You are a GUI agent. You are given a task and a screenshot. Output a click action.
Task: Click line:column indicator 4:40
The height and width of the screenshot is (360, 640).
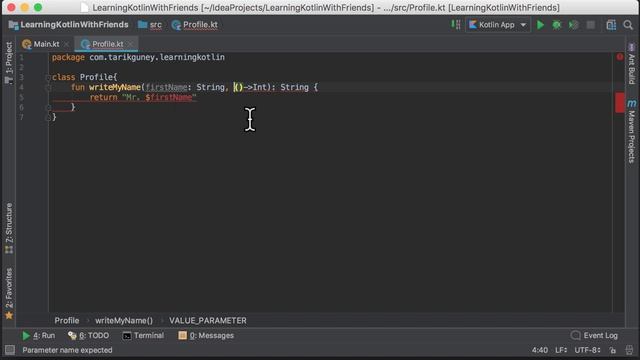pos(540,350)
